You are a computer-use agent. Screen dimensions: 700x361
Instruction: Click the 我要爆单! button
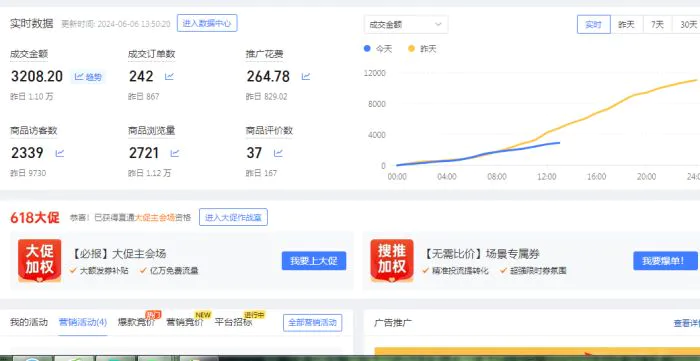click(665, 261)
